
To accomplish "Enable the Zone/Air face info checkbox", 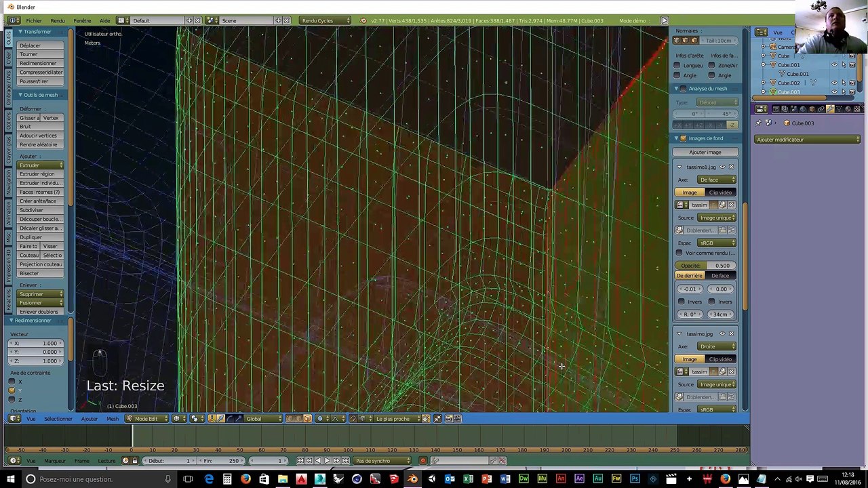I will click(711, 66).
